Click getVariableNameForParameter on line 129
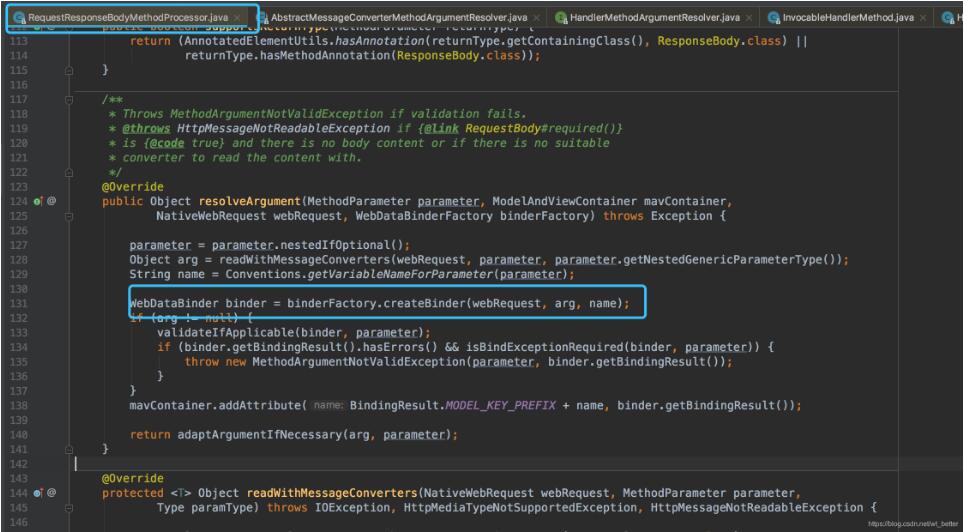The width and height of the screenshot is (964, 532). pos(401,274)
